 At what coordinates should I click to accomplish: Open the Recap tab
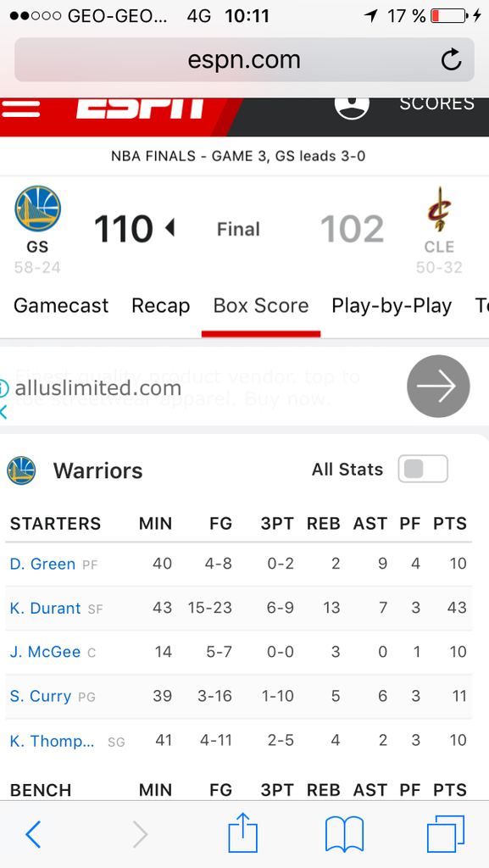coord(161,305)
